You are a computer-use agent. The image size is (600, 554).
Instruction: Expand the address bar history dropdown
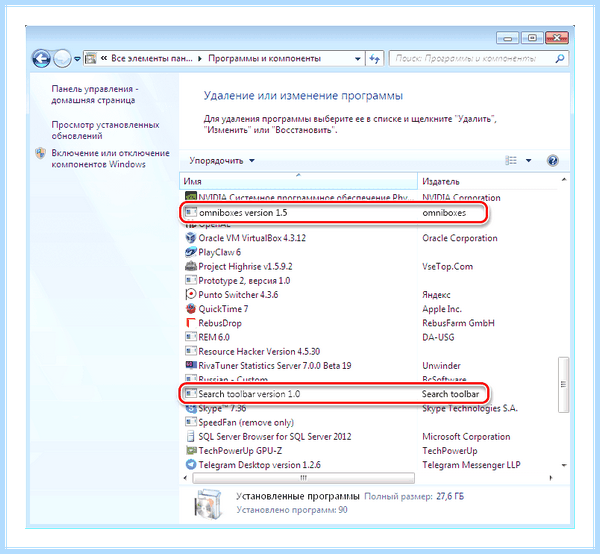click(x=357, y=59)
